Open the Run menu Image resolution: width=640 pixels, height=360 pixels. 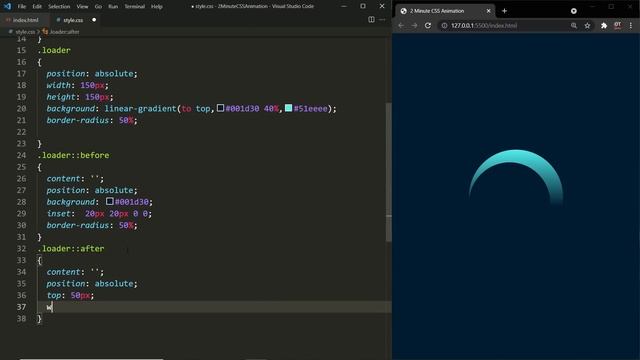coord(113,7)
